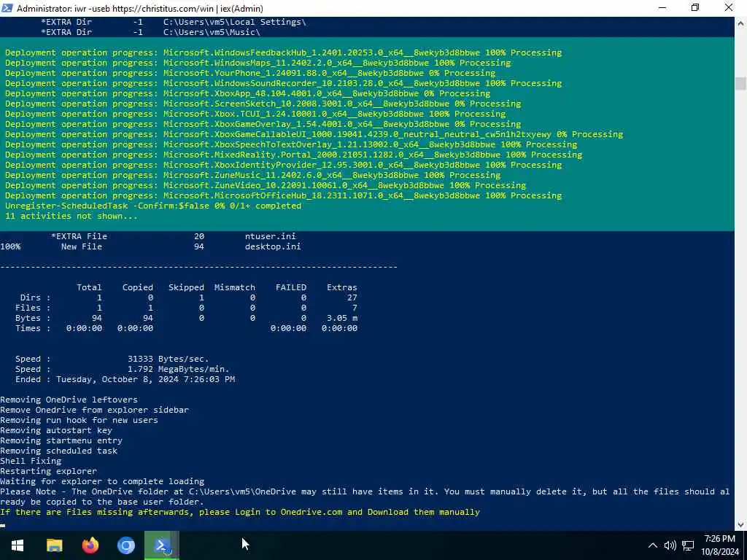Click '1.792 MegaBytes/min.' speed value

[x=178, y=369]
